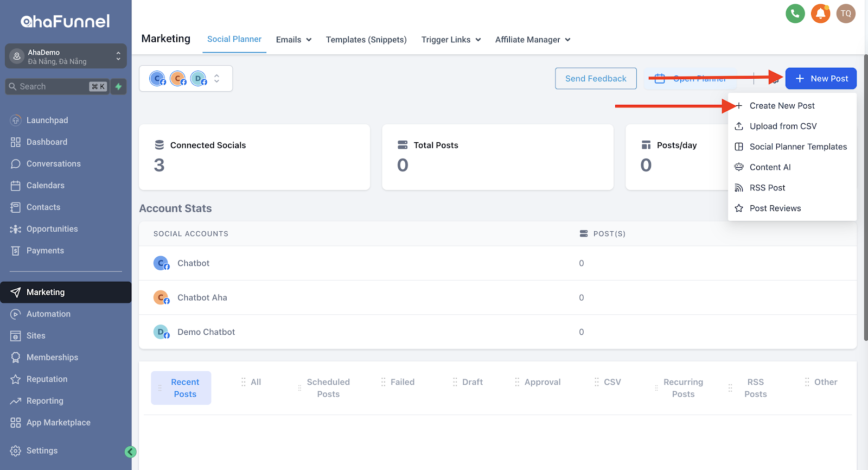Choose Upload from CSV menu item
Screen dimensions: 868x470
click(x=792, y=126)
